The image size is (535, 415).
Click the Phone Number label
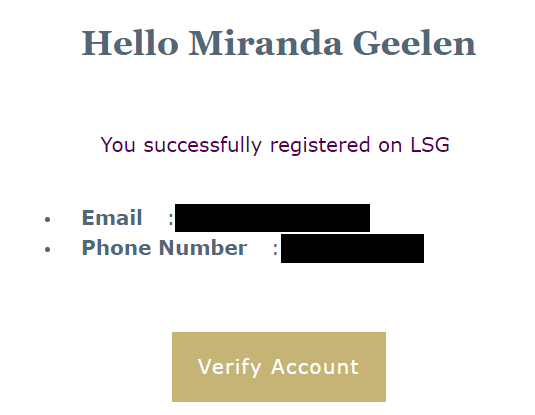164,247
